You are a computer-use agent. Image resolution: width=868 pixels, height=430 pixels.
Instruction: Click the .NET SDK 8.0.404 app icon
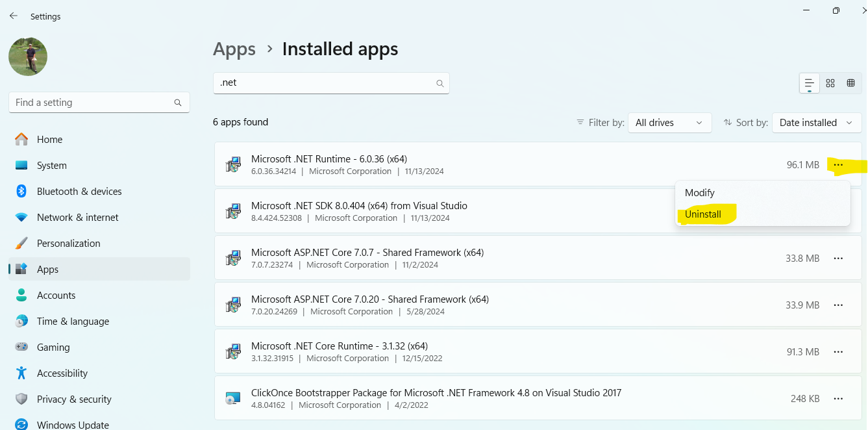click(232, 212)
